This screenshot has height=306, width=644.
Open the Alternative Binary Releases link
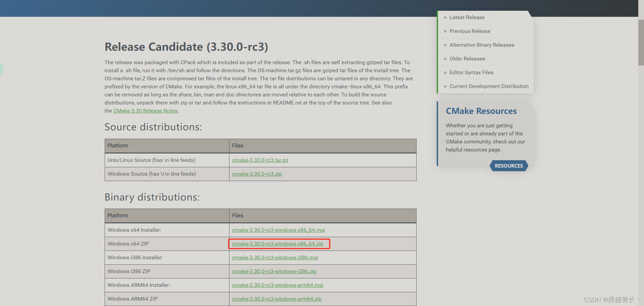click(482, 45)
